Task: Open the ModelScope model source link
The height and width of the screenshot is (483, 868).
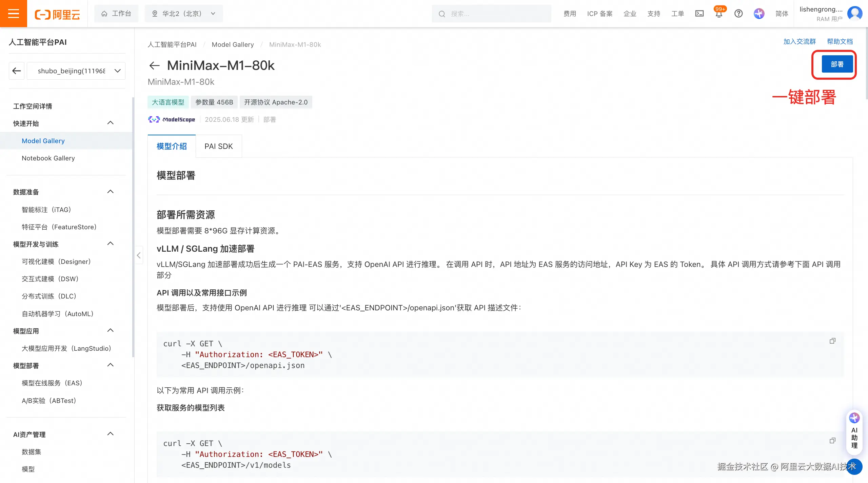Action: [172, 119]
